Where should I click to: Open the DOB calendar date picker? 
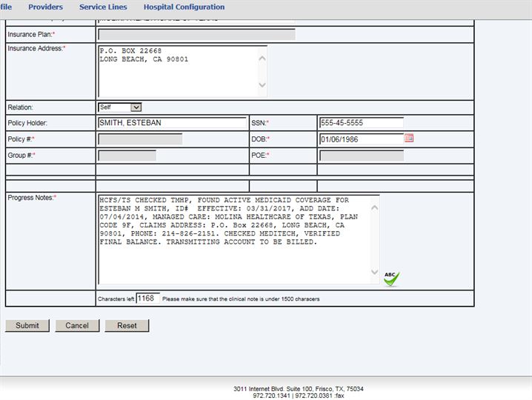tap(409, 139)
